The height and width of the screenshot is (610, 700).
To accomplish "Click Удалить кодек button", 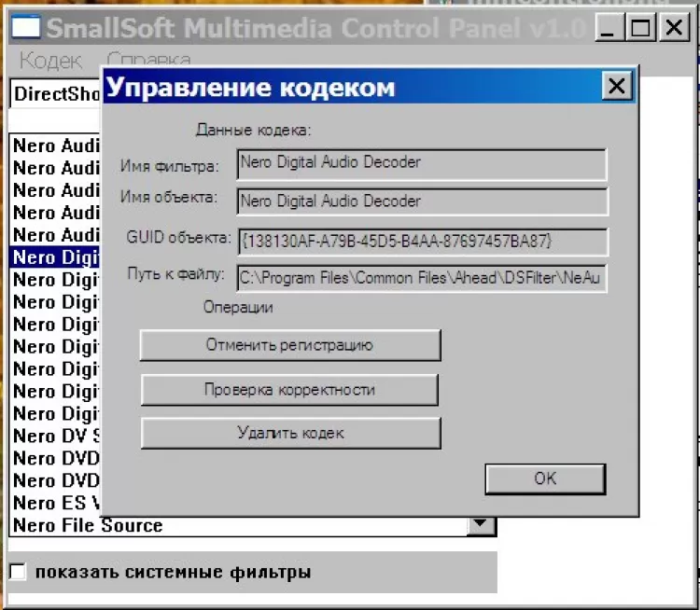I will tap(290, 433).
